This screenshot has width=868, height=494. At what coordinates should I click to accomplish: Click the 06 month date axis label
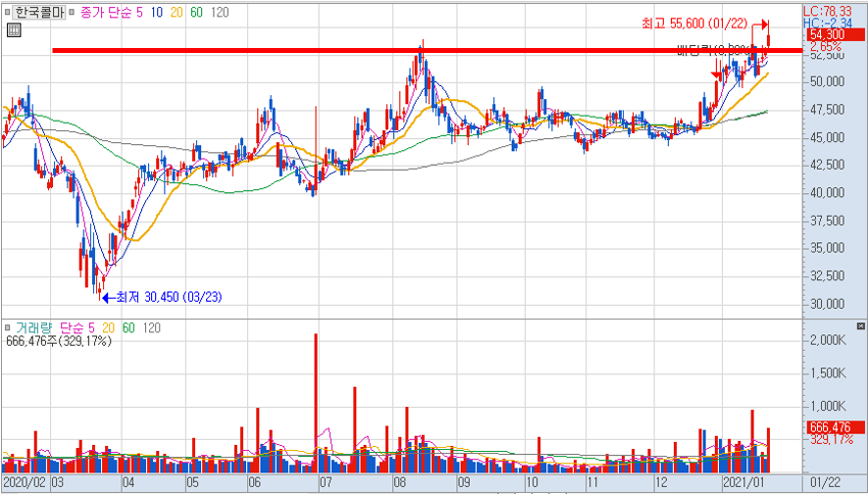click(x=255, y=482)
